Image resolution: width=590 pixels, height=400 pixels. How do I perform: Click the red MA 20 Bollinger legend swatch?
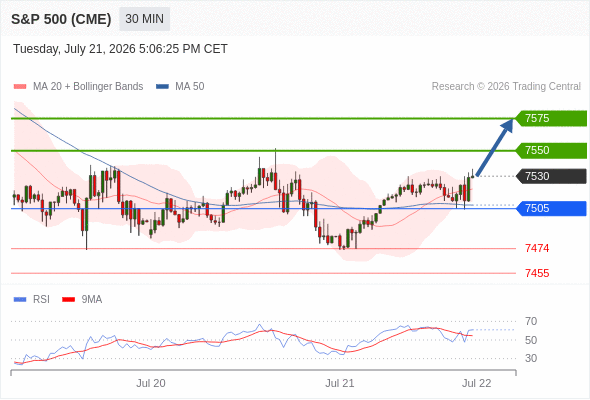tap(20, 87)
